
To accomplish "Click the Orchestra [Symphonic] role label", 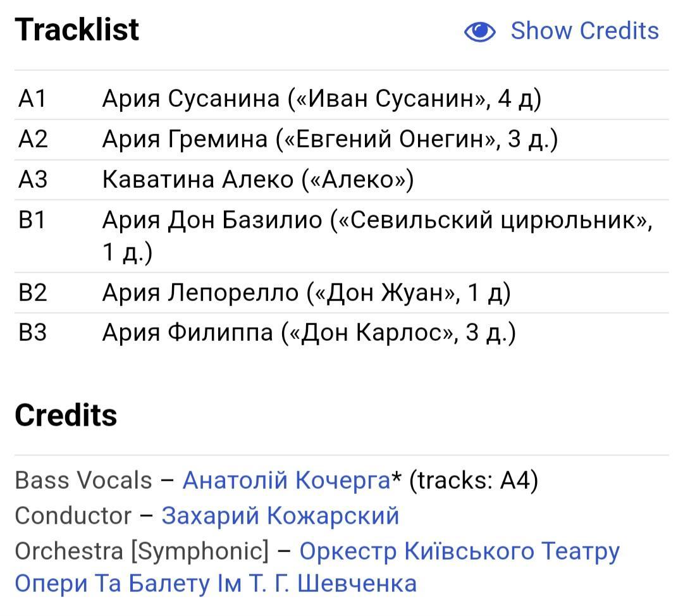I will [142, 551].
